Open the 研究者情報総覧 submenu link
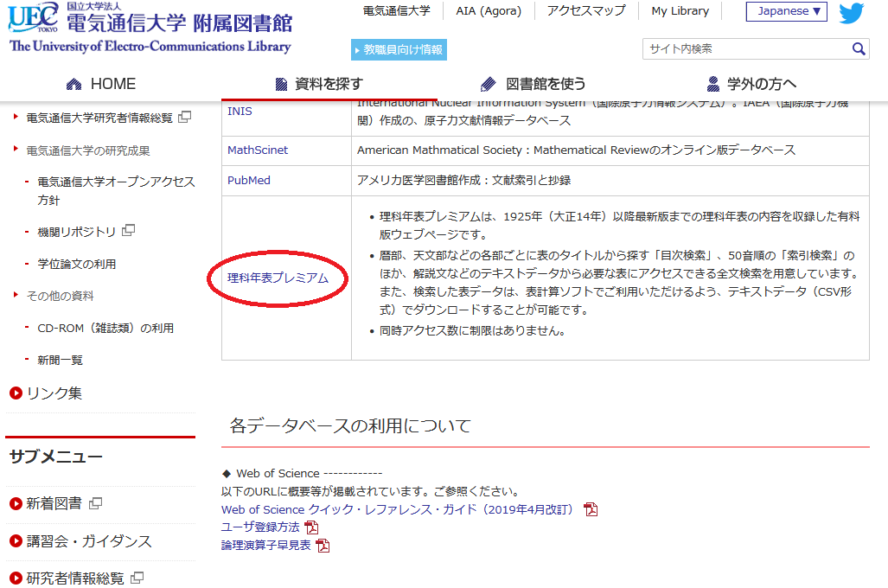 [75, 578]
